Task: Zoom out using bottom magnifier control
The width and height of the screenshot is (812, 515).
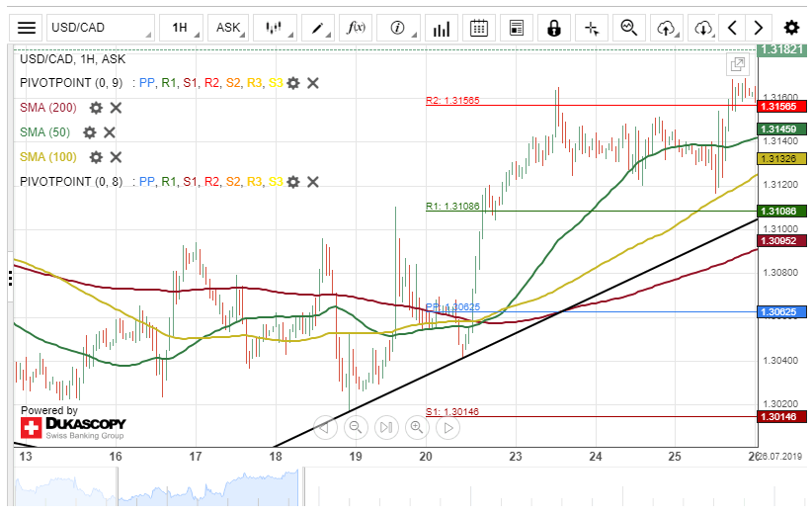Action: coord(357,427)
